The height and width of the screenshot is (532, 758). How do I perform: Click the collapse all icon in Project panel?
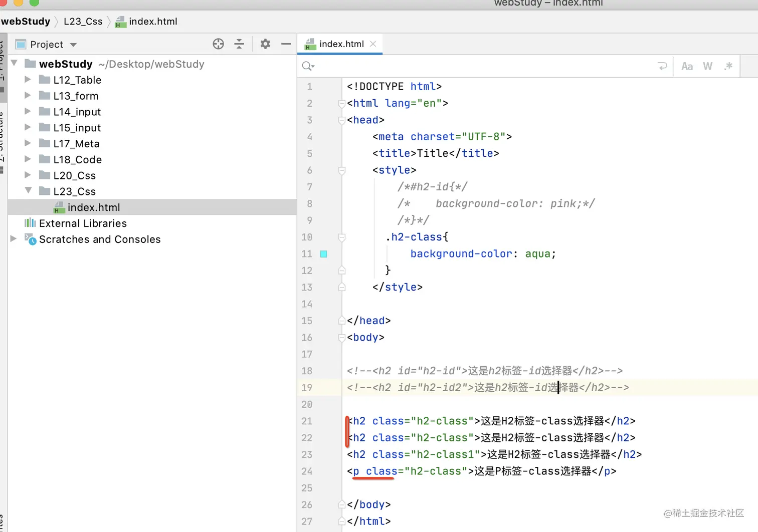pos(239,44)
